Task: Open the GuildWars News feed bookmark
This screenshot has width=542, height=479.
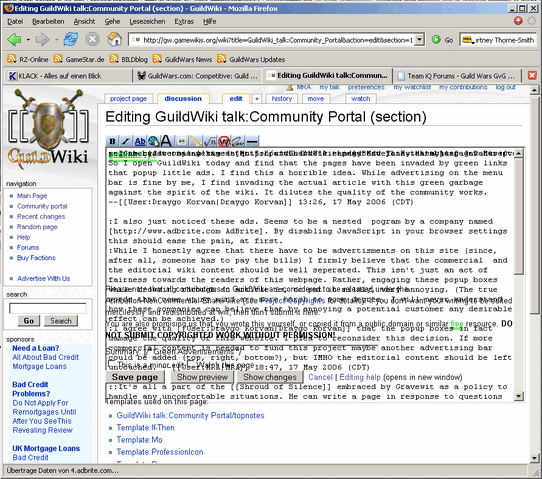Action: (x=183, y=59)
